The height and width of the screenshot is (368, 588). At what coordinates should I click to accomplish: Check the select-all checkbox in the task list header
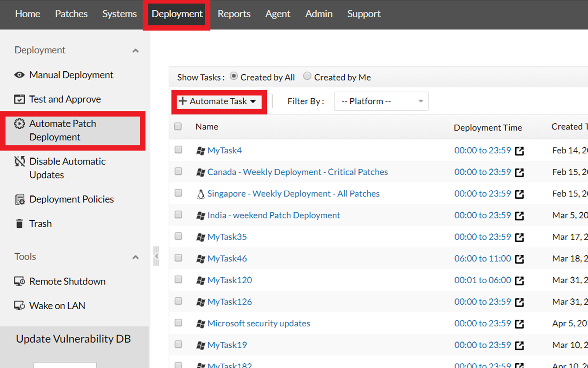pos(178,126)
